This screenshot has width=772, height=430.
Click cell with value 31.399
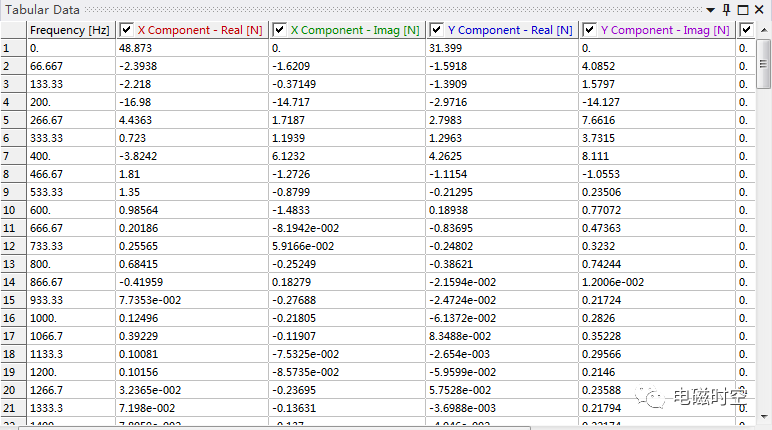coord(502,48)
